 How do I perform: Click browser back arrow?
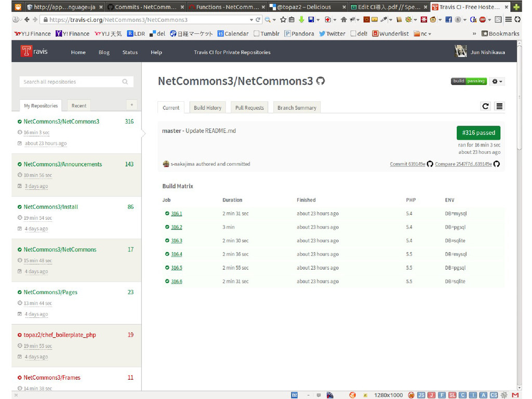click(27, 20)
